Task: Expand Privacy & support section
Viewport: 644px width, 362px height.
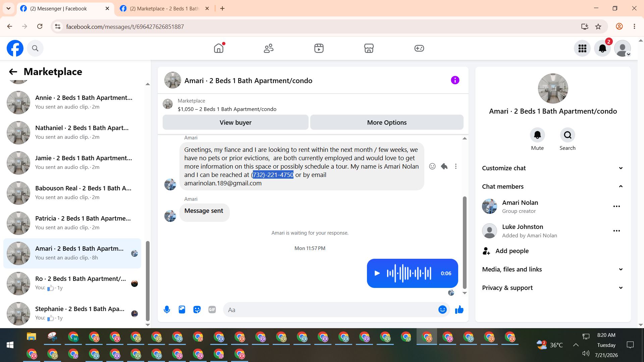Action: (553, 288)
